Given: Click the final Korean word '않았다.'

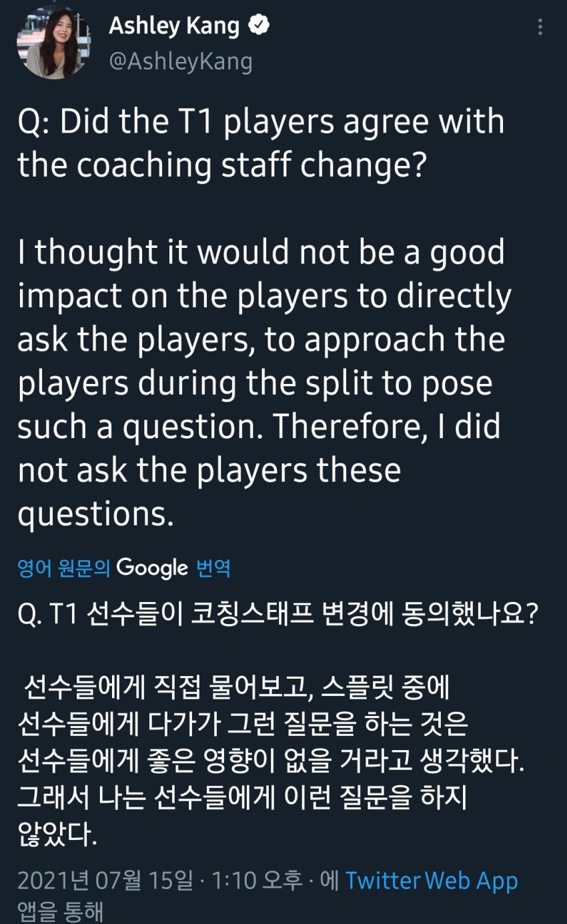Looking at the screenshot, I should [x=57, y=834].
